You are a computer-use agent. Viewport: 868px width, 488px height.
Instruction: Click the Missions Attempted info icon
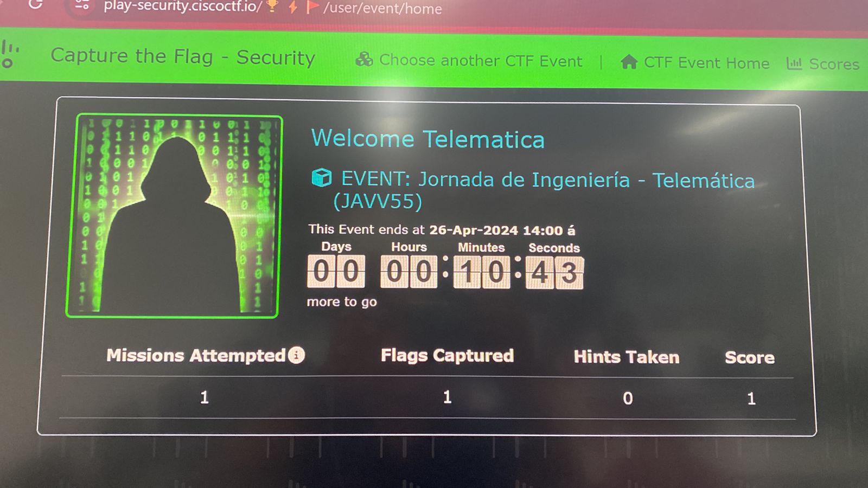click(x=296, y=355)
